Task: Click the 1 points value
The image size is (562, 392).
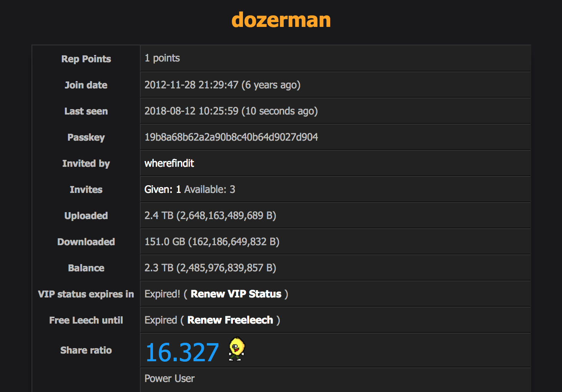Action: (x=162, y=58)
